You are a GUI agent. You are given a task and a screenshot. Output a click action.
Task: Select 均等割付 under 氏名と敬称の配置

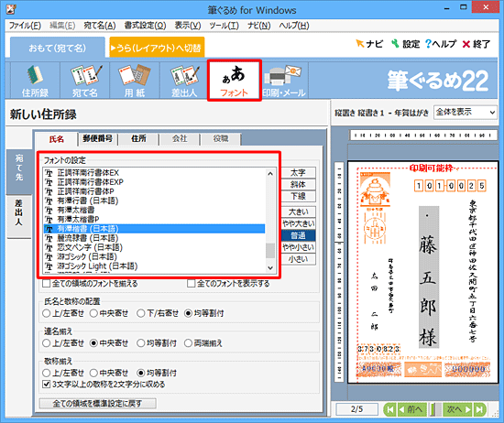189,313
